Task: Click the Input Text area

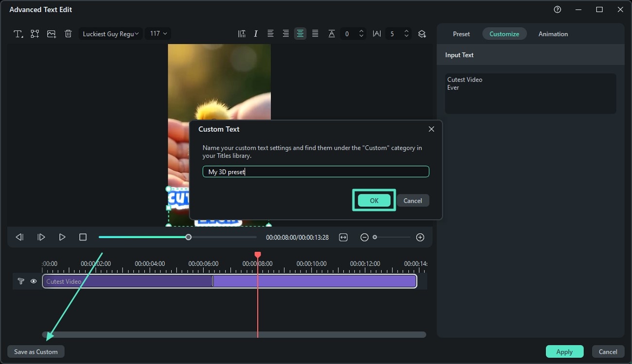Action: pyautogui.click(x=530, y=94)
